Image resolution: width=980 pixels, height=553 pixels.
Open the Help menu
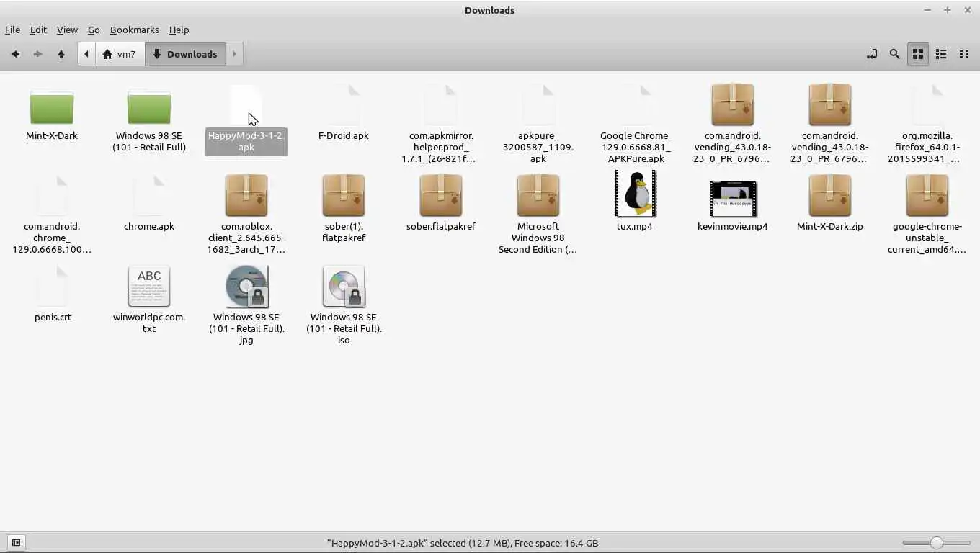coord(179,30)
